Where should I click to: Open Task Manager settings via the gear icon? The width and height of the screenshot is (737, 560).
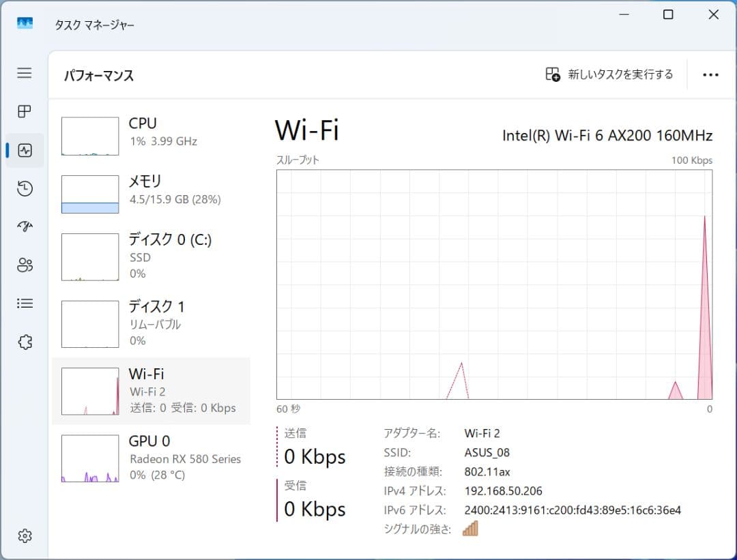(25, 536)
